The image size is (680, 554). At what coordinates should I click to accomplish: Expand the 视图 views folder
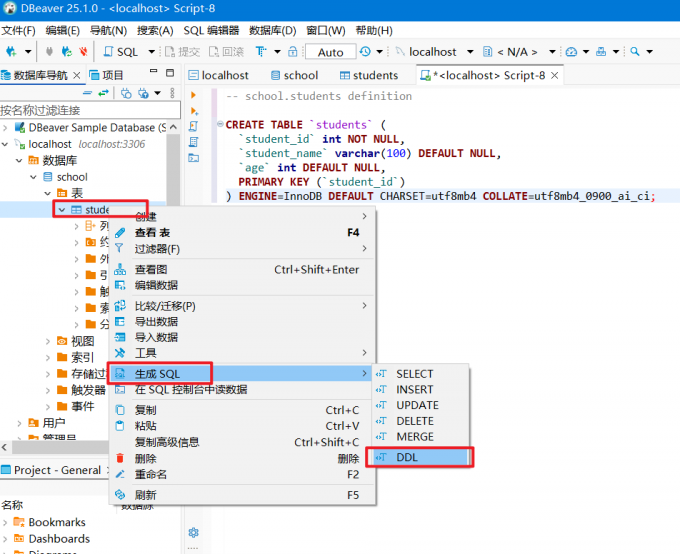[x=48, y=341]
